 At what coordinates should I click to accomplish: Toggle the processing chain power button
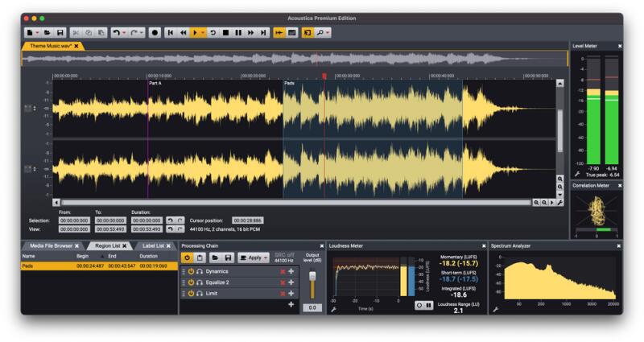tap(187, 258)
